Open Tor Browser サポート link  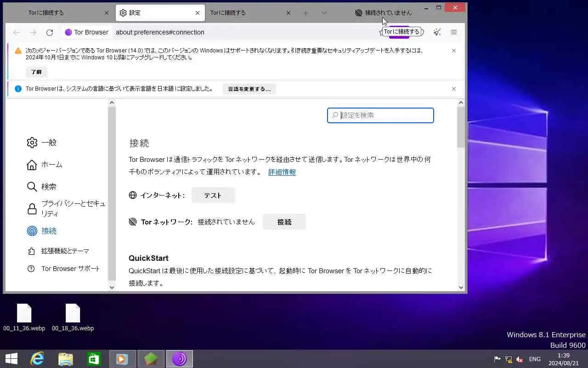[63, 269]
